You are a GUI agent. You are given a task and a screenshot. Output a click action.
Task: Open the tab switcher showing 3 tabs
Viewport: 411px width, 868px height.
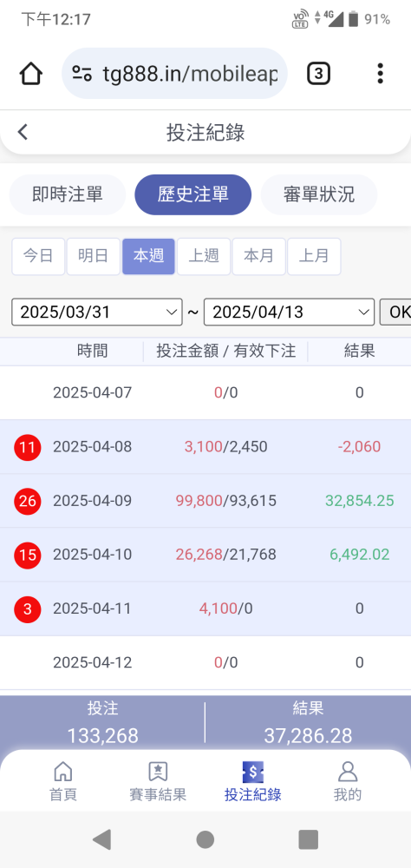point(318,73)
